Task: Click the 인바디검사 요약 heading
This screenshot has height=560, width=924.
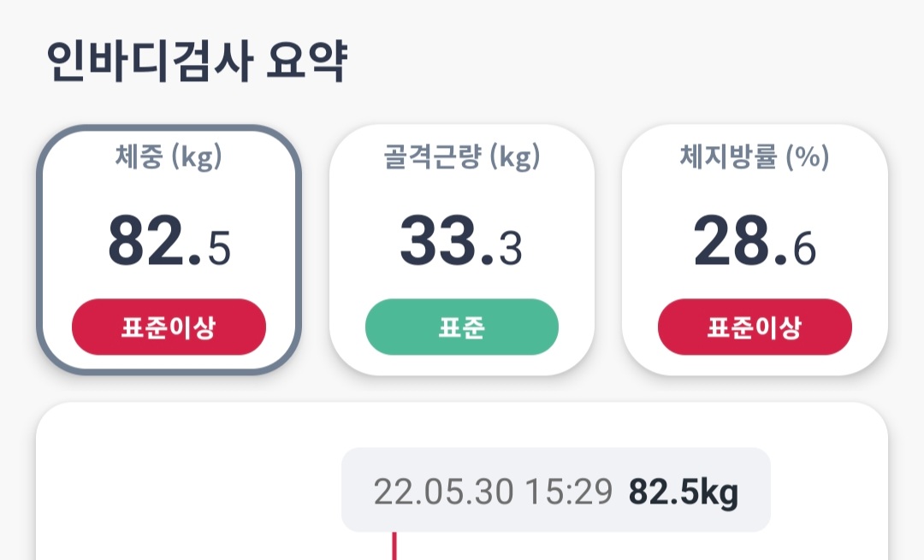Action: coord(196,62)
